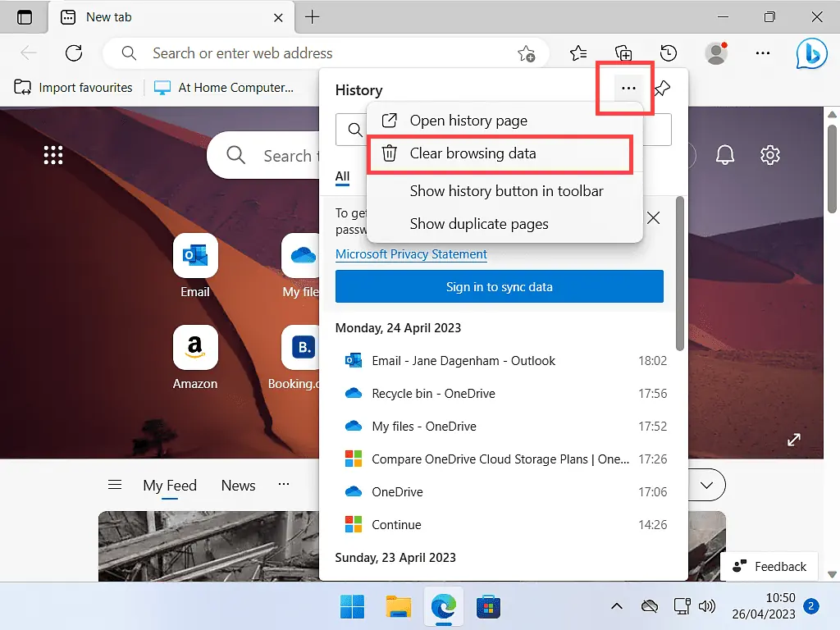Expand hidden icons in the system tray
840x630 pixels.
point(616,606)
